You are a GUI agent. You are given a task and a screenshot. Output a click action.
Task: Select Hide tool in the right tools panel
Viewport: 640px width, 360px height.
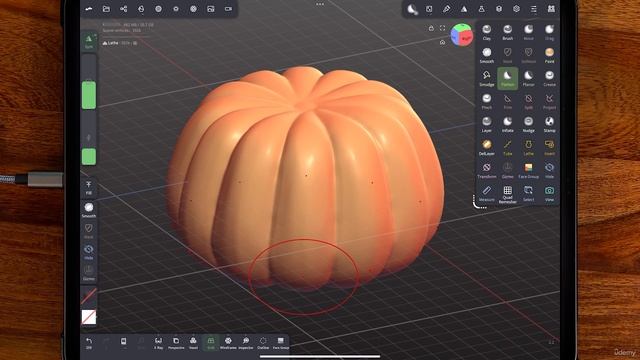pyautogui.click(x=549, y=171)
